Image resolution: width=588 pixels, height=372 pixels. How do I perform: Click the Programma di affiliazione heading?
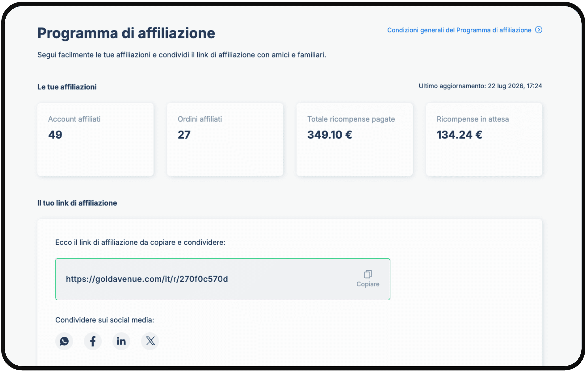click(126, 33)
